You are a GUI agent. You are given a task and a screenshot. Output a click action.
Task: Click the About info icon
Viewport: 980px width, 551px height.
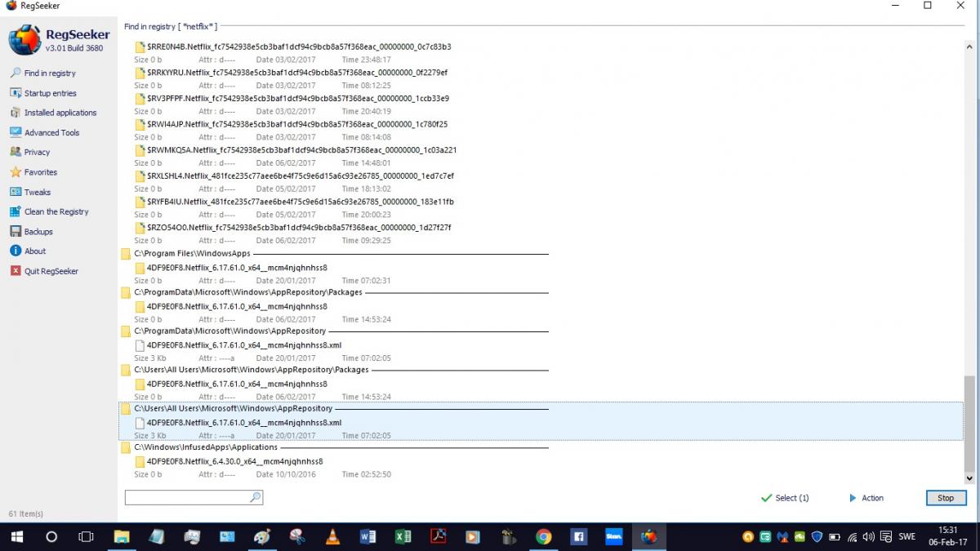[x=16, y=251]
